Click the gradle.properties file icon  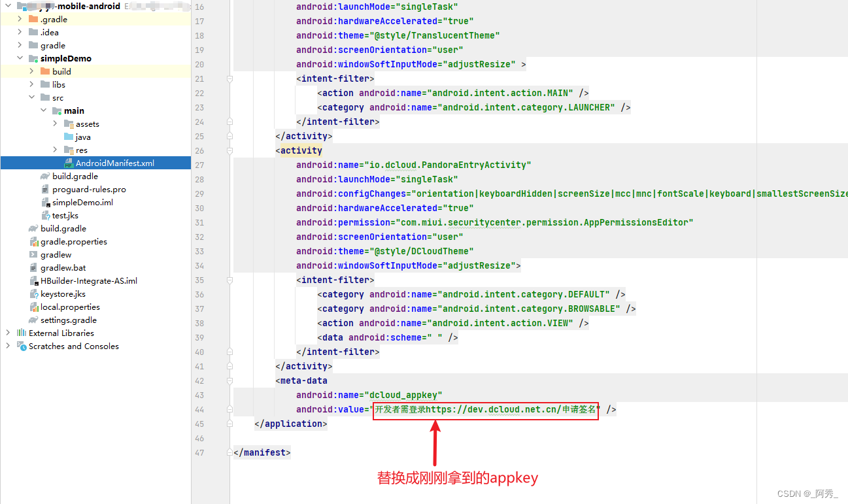click(x=33, y=241)
